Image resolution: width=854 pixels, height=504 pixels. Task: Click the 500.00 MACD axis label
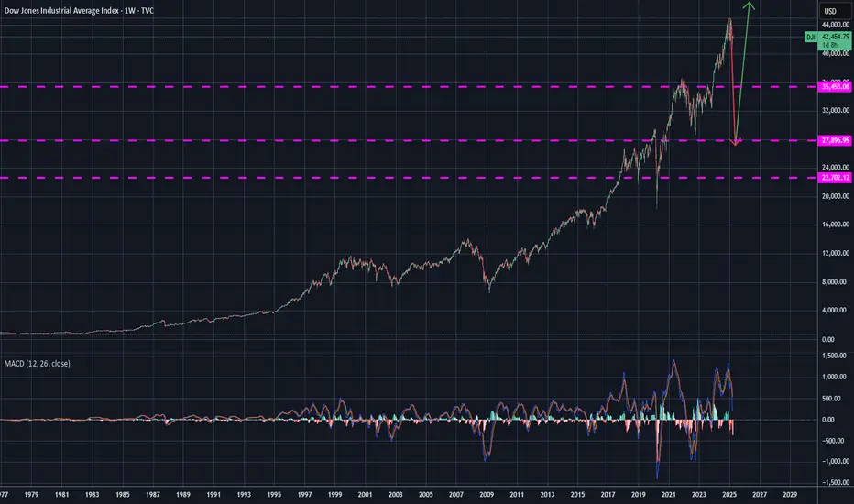832,399
